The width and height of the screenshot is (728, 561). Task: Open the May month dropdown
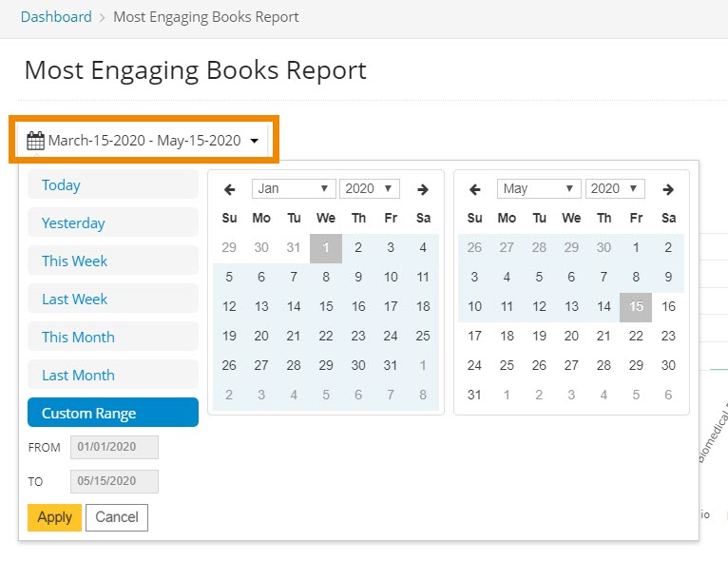[x=539, y=188]
